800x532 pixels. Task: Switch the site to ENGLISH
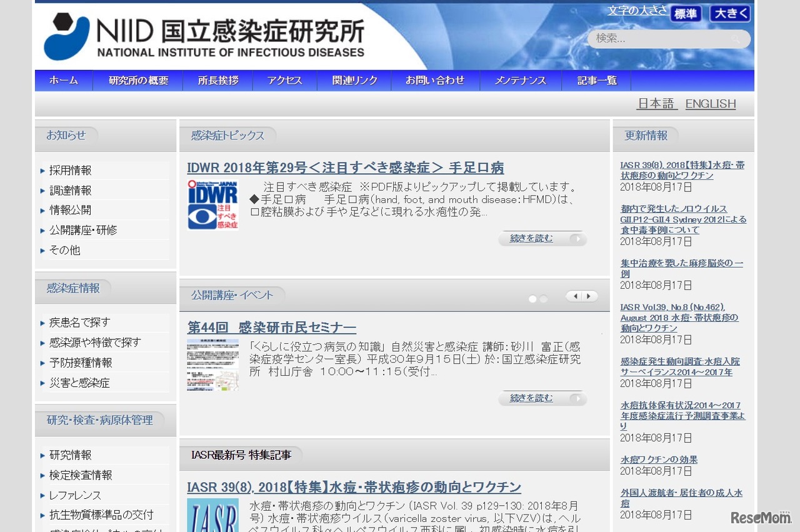(x=710, y=103)
